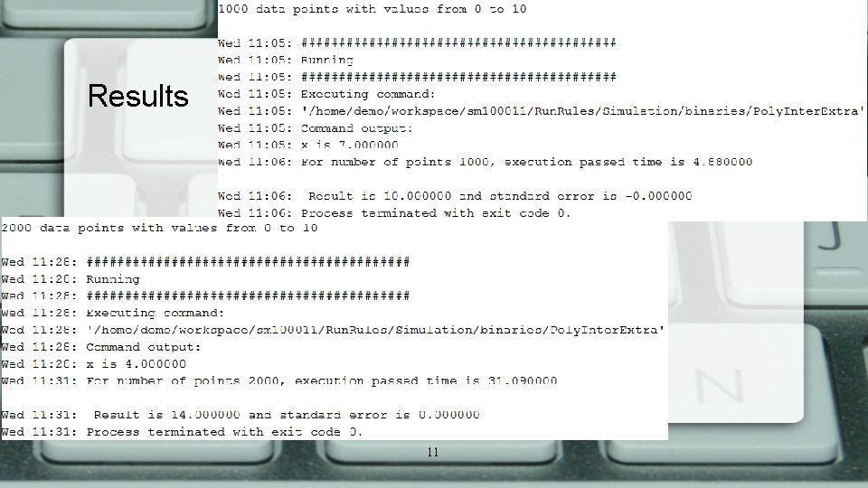Viewport: 868px width, 488px height.
Task: Click the "Wed 11:05: Running" log line
Action: coord(285,60)
